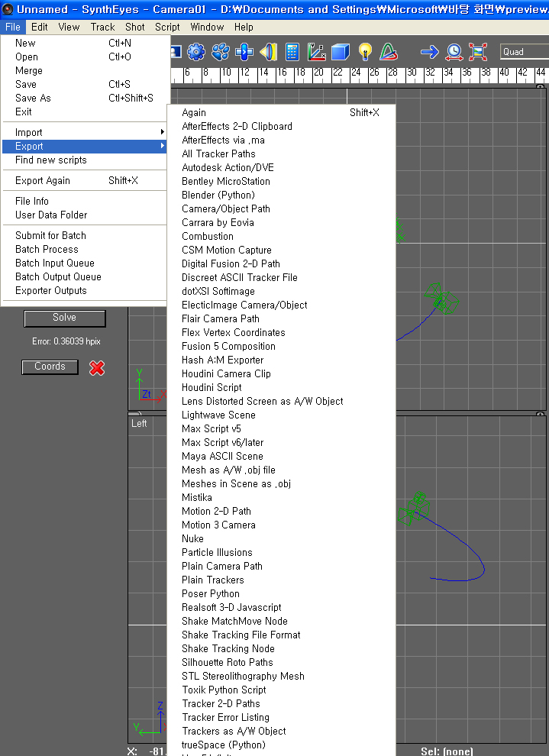Open the Script menu

point(167,27)
